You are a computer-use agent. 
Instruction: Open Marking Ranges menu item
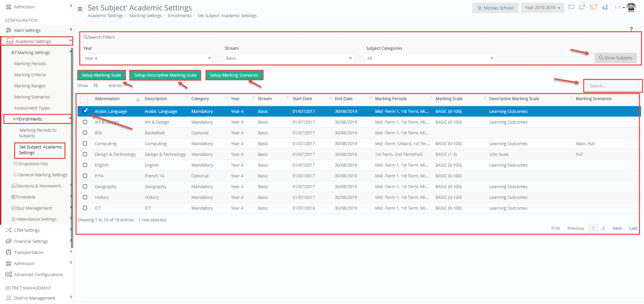tap(30, 86)
